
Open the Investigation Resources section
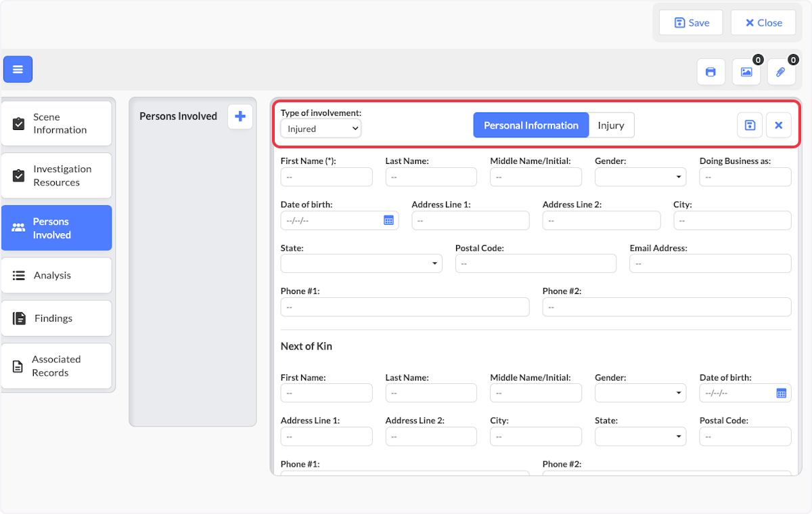pos(56,175)
